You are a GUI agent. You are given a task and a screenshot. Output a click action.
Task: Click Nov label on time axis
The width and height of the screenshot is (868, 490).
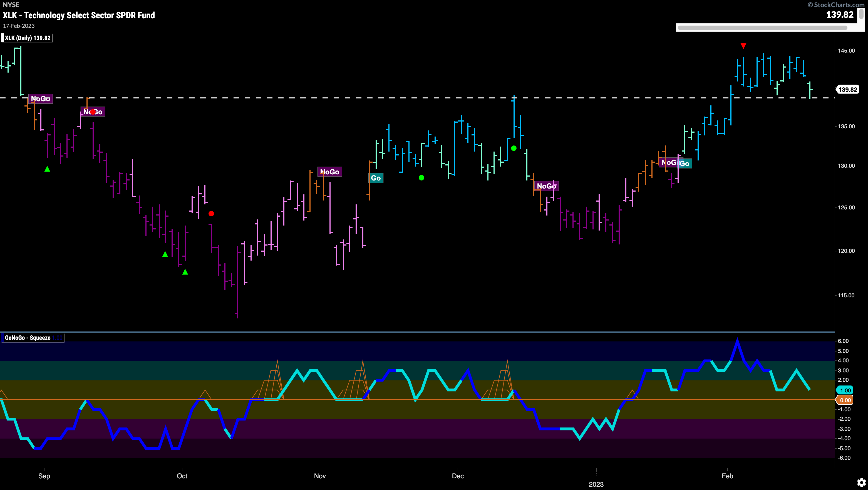click(320, 476)
